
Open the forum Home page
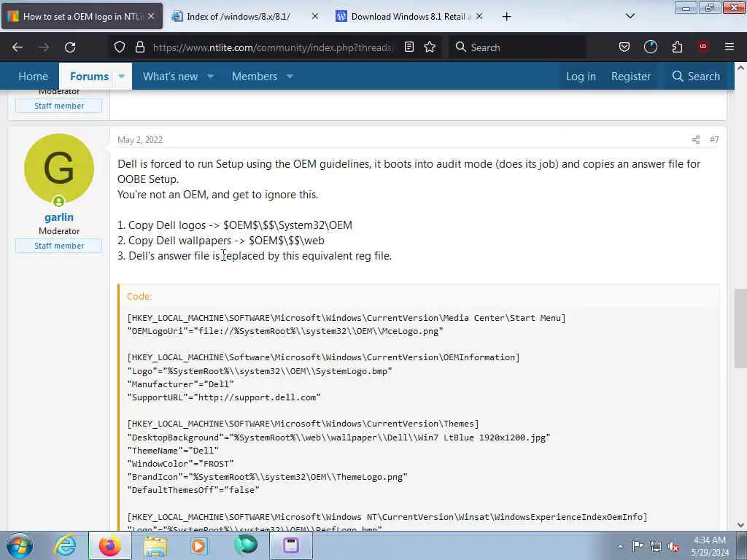pos(33,76)
